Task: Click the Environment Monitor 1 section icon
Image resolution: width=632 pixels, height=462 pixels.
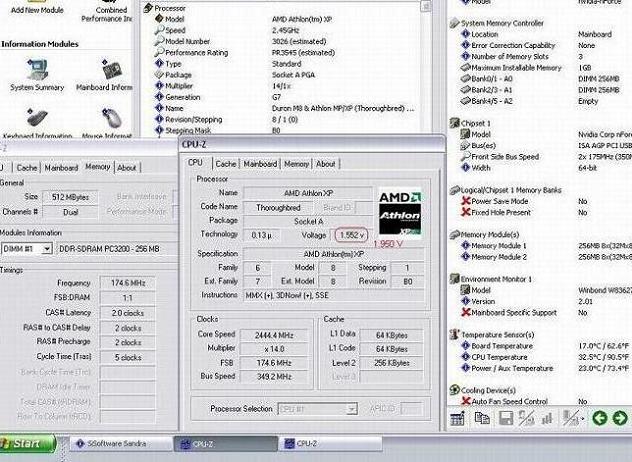Action: pyautogui.click(x=454, y=279)
